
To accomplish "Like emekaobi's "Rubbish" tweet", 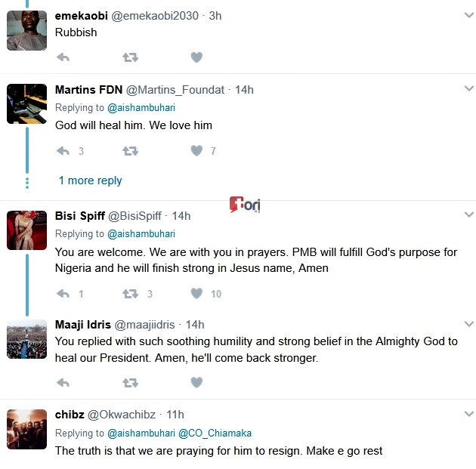I will (196, 57).
